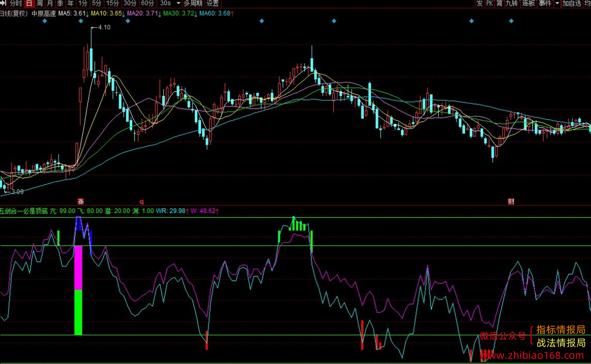Switch to the 分时 intraday tab

[x=16, y=3]
